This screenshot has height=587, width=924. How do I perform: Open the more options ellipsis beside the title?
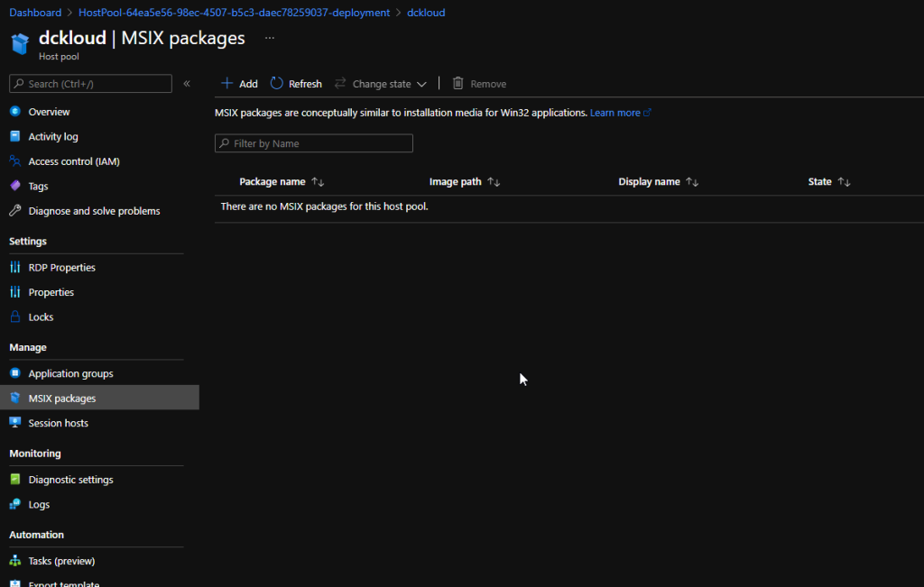269,38
